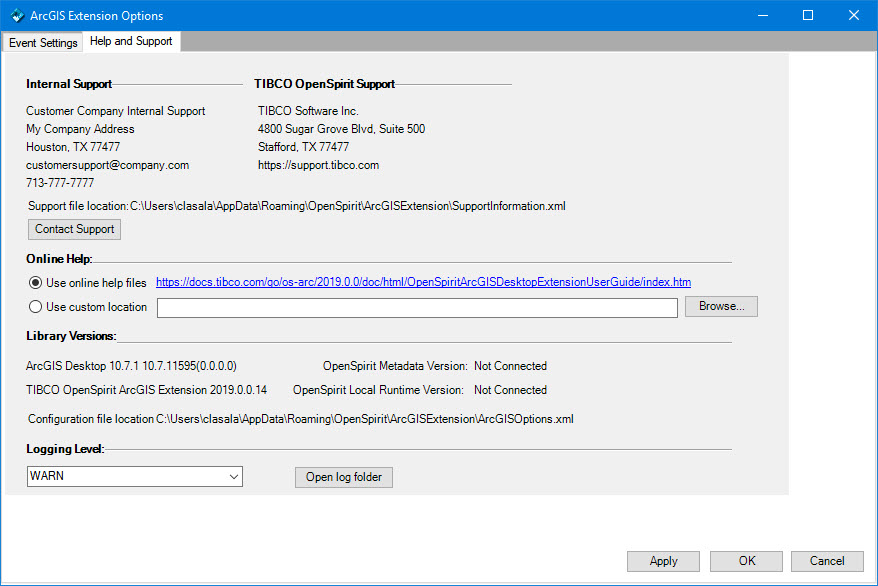Click the Open log folder button
The width and height of the screenshot is (878, 586).
pyautogui.click(x=344, y=477)
